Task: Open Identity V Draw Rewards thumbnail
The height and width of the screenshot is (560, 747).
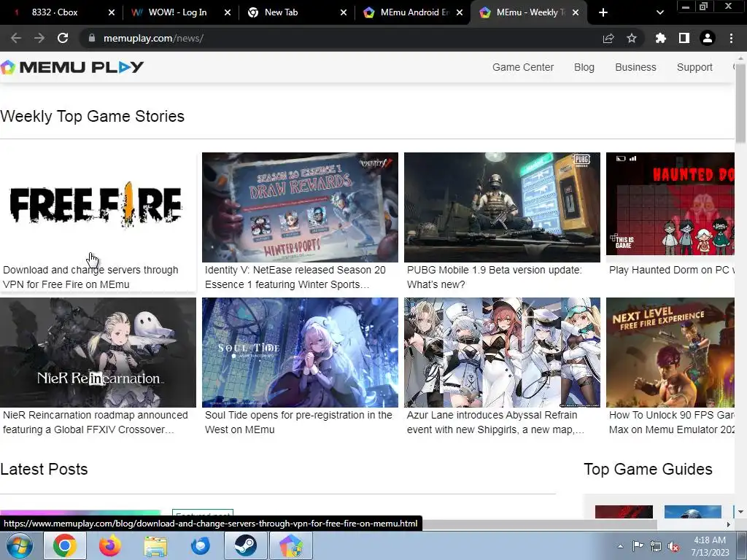Action: click(300, 207)
